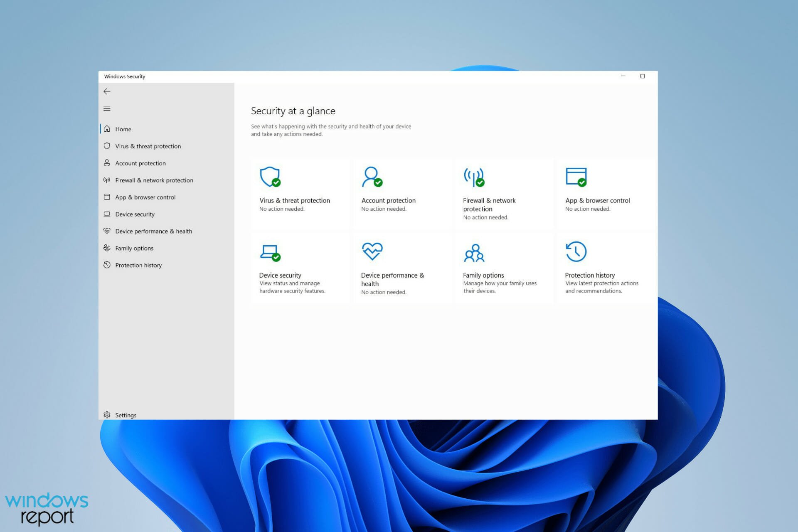This screenshot has width=798, height=532.
Task: Click the Home icon in sidebar
Action: tap(107, 129)
